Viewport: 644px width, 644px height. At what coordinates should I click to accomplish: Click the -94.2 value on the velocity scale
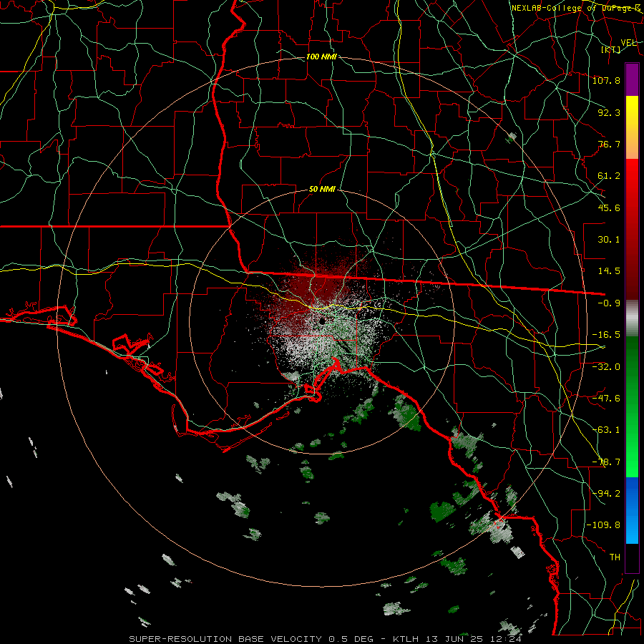[x=606, y=494]
